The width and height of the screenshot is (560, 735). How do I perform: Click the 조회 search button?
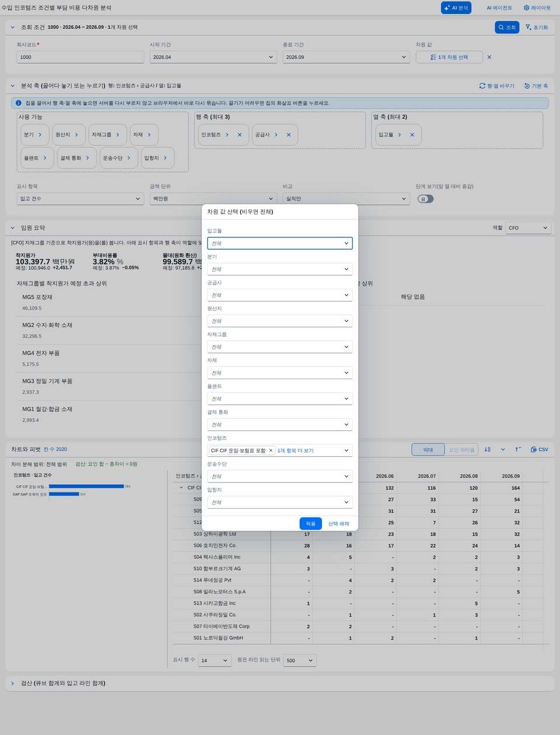(507, 27)
